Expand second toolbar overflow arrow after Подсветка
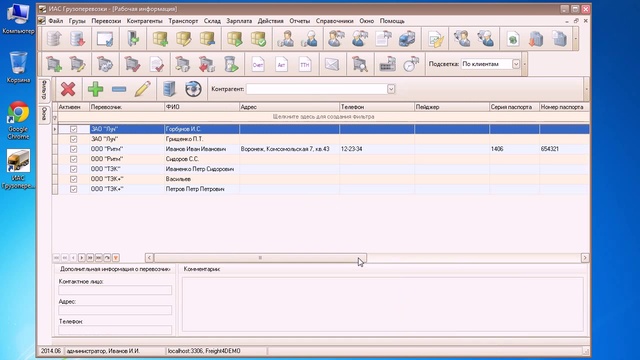 524,64
